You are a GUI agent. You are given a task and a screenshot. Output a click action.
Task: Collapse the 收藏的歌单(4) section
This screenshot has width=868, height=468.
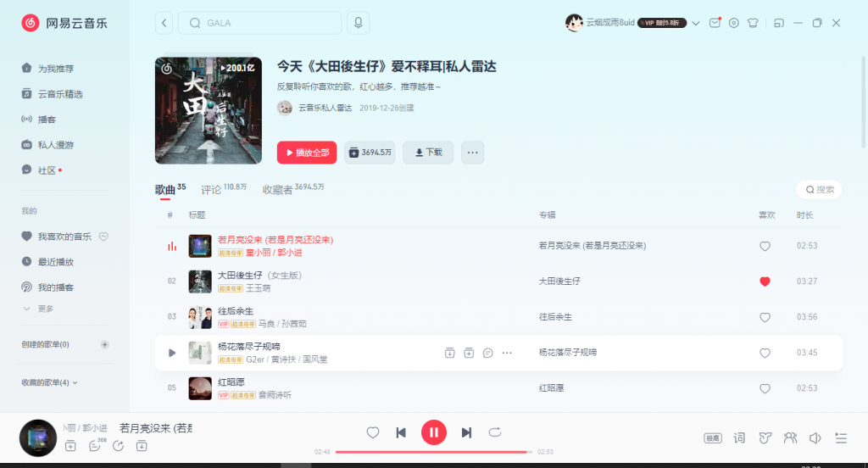[x=49, y=382]
